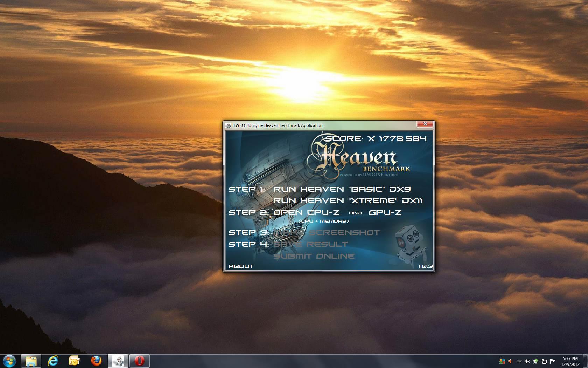The image size is (588, 368).
Task: Open the white volume speaker tray icon
Action: [527, 361]
